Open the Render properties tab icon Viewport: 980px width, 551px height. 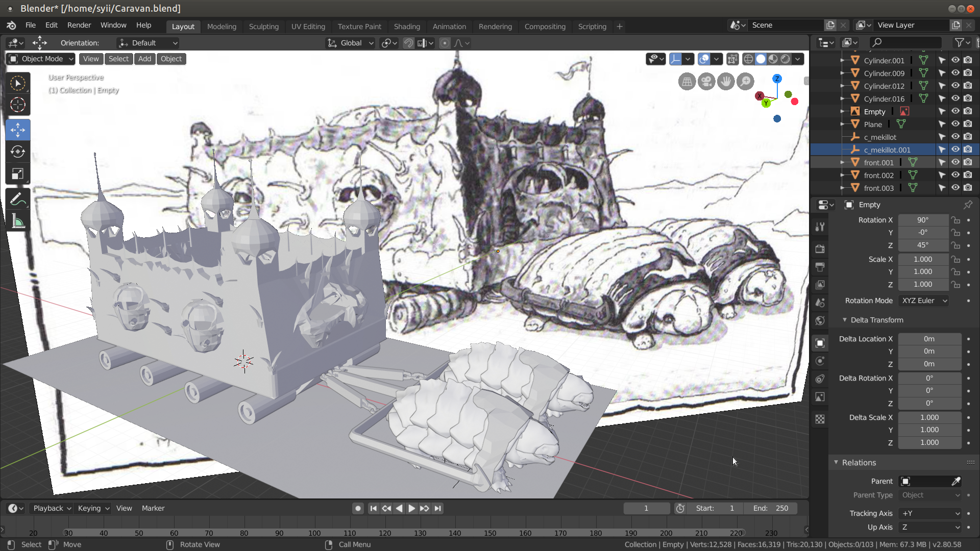pos(820,249)
